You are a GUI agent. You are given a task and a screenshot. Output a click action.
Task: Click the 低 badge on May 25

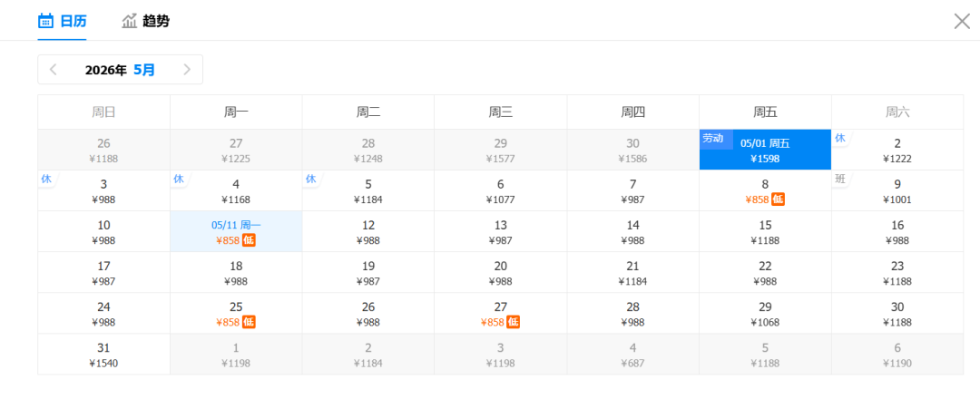coord(249,322)
